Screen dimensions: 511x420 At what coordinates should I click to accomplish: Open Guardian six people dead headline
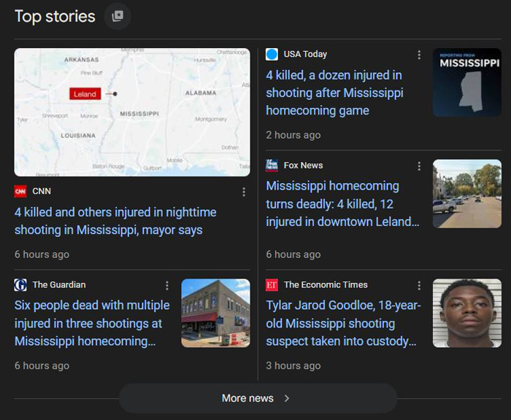tap(92, 323)
